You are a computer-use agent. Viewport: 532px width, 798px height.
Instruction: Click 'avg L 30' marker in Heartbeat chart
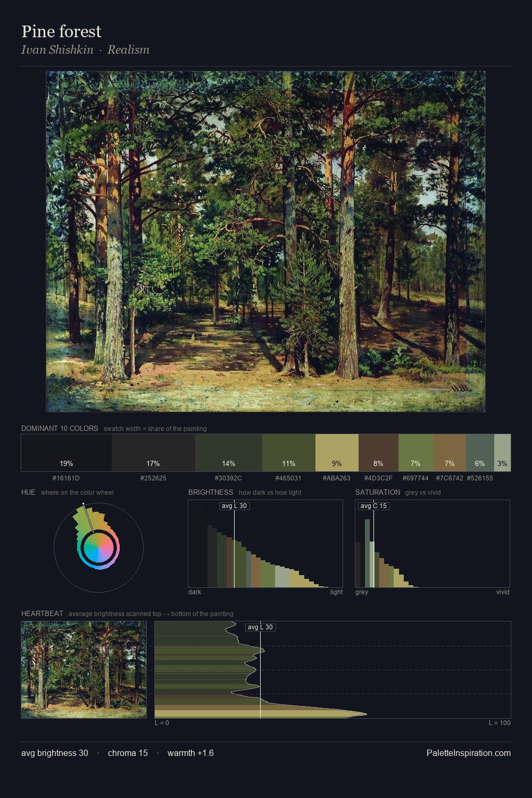(x=260, y=627)
